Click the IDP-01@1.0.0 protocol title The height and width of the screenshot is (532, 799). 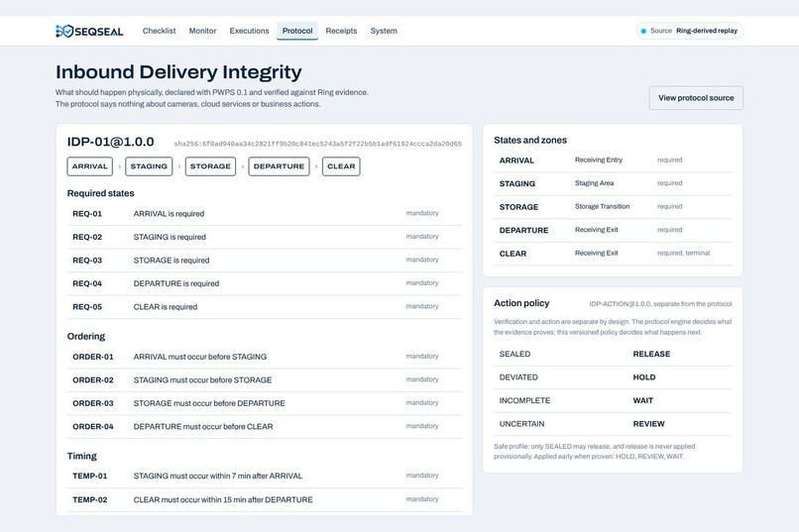click(x=110, y=142)
